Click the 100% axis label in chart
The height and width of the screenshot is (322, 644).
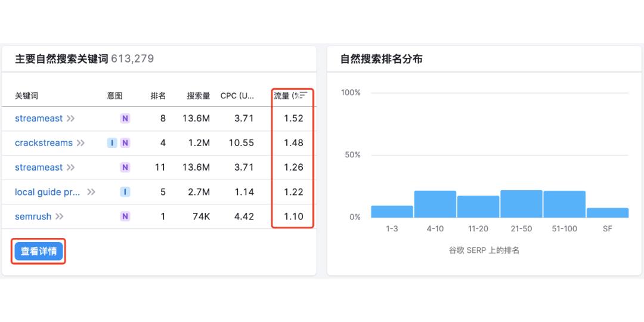pyautogui.click(x=351, y=92)
